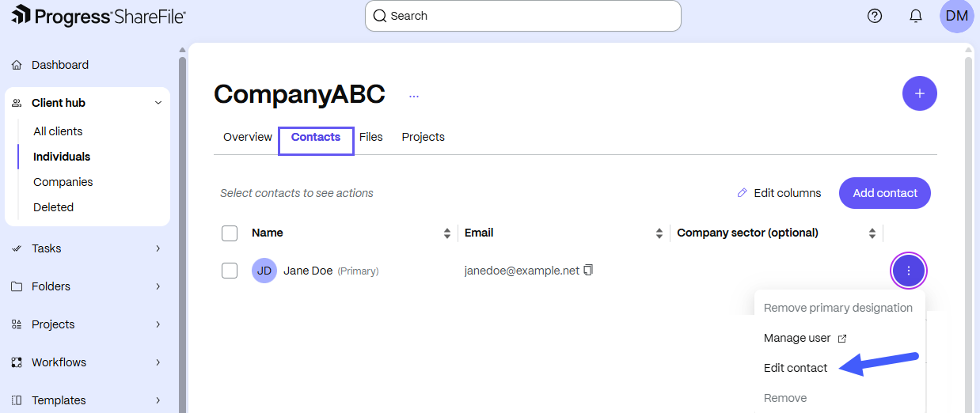The image size is (980, 413).
Task: Expand the Projects sidebar chevron
Action: point(158,324)
